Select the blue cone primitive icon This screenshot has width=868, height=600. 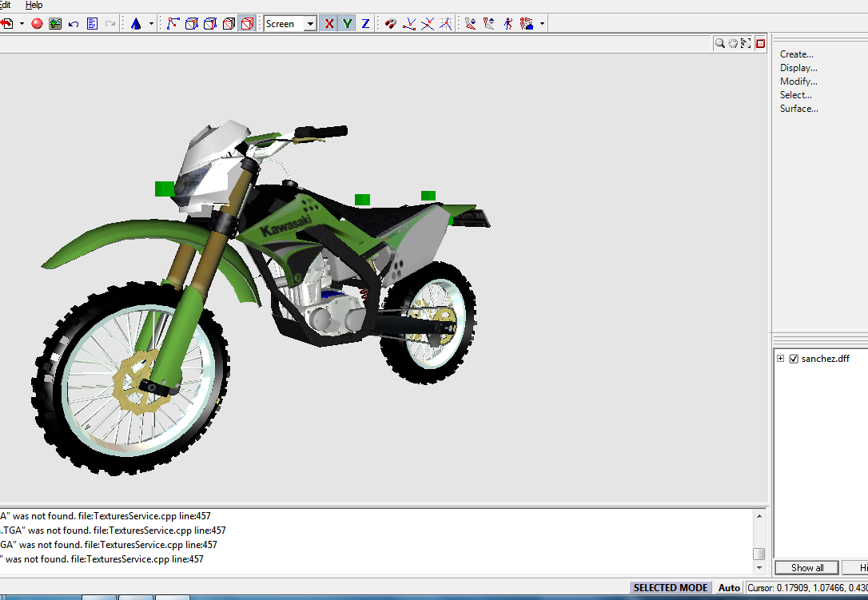click(x=136, y=24)
